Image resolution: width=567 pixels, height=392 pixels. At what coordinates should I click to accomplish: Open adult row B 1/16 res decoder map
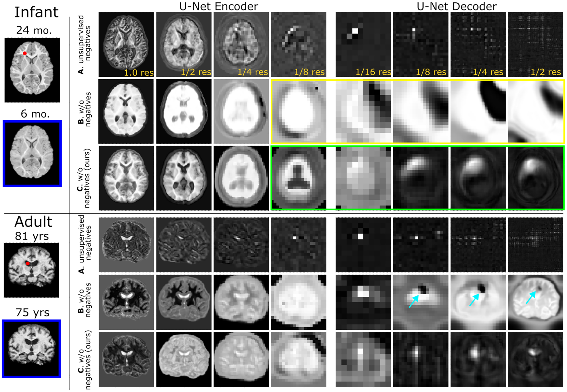pos(363,302)
